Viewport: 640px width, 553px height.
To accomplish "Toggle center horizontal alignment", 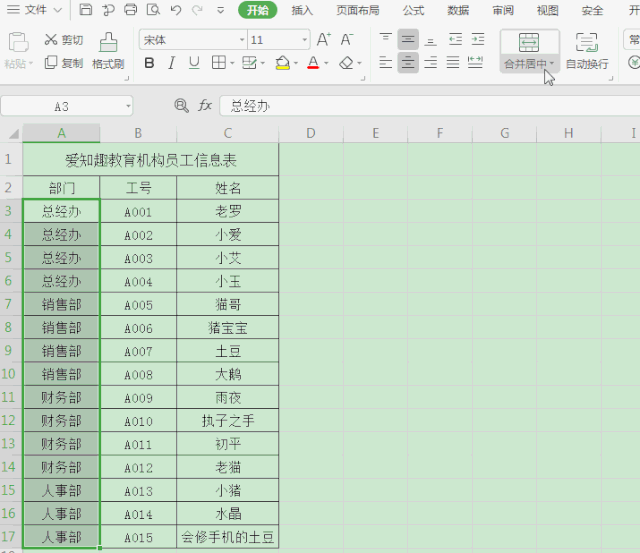I will (x=408, y=63).
